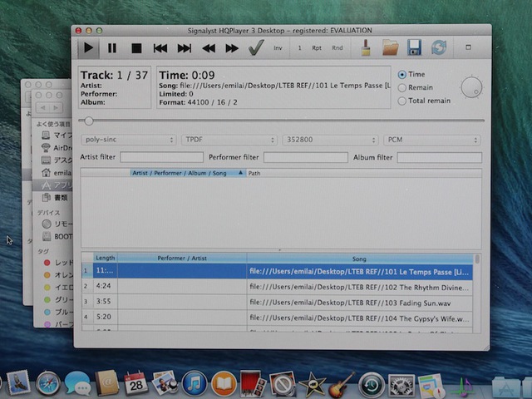Open folder icon in toolbar
This screenshot has height=399, width=532.
391,47
